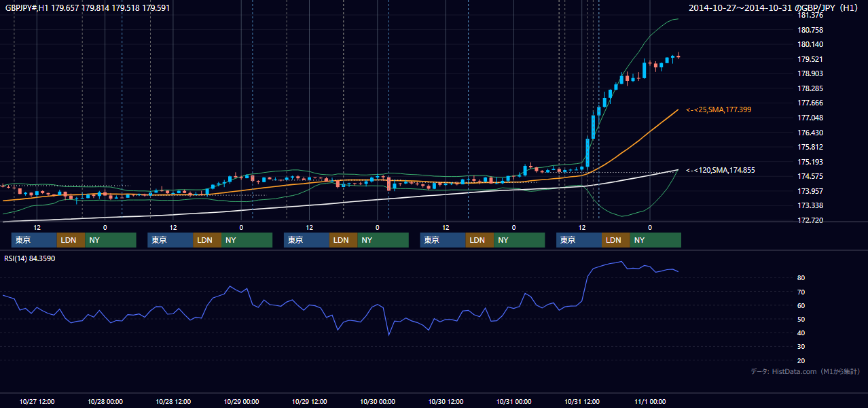Click the RSI(14) 84.3590 indicator label

31,258
